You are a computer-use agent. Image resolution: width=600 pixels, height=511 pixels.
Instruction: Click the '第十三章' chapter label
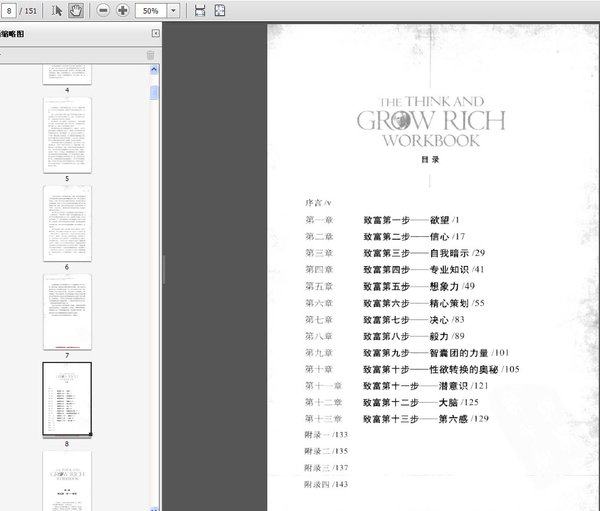[323, 419]
